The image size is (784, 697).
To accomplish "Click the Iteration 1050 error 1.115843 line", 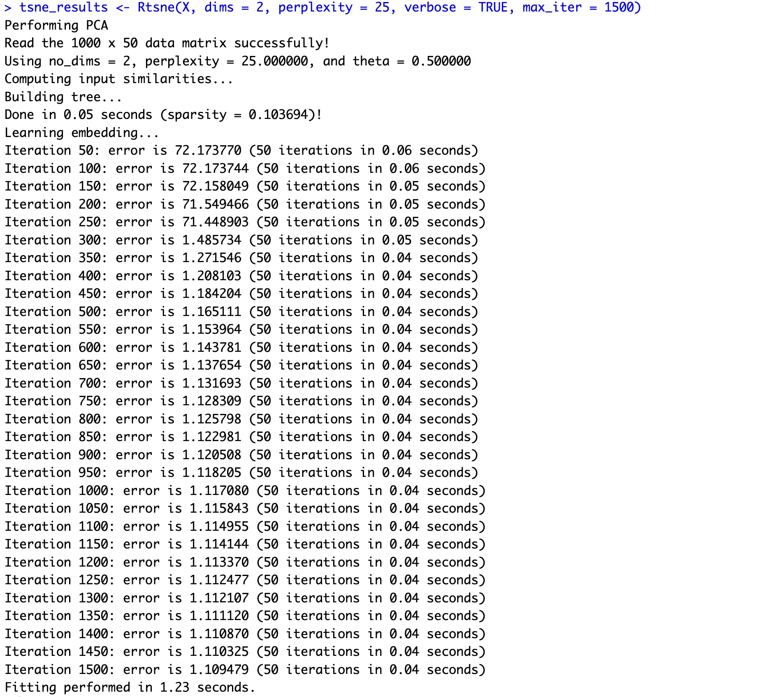I will point(245,509).
